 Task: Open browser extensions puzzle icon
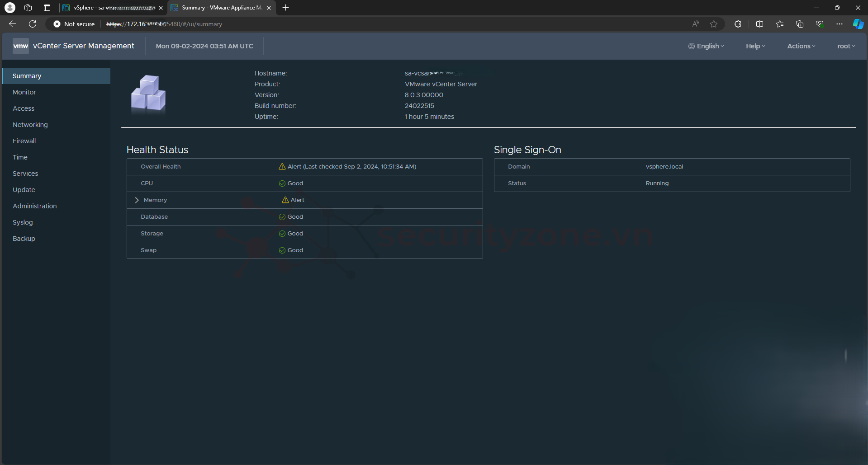[x=738, y=24]
